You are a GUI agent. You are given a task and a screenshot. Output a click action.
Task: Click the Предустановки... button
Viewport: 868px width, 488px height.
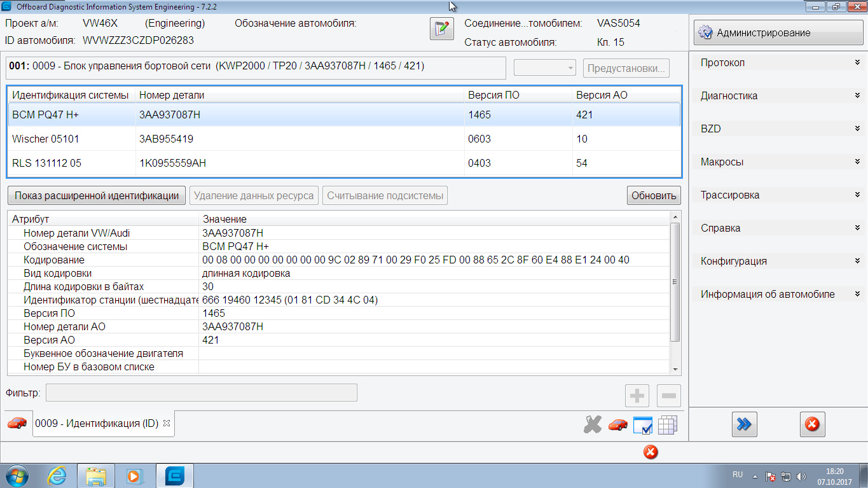click(626, 68)
